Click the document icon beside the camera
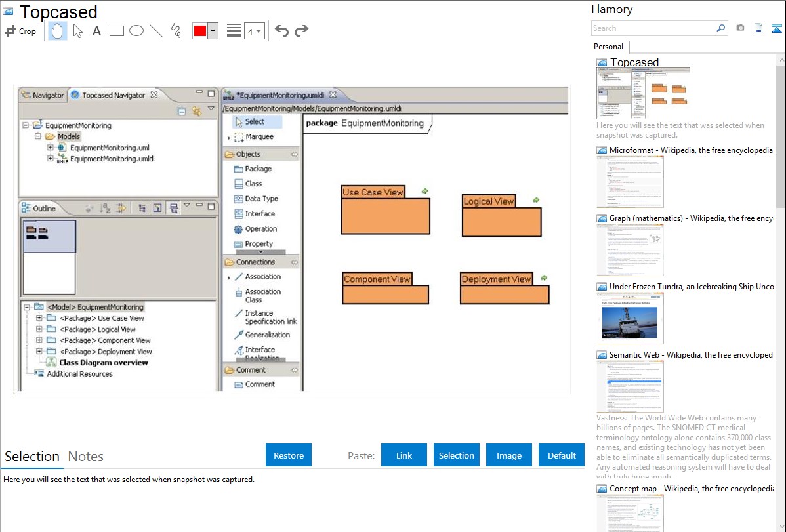 coord(758,28)
